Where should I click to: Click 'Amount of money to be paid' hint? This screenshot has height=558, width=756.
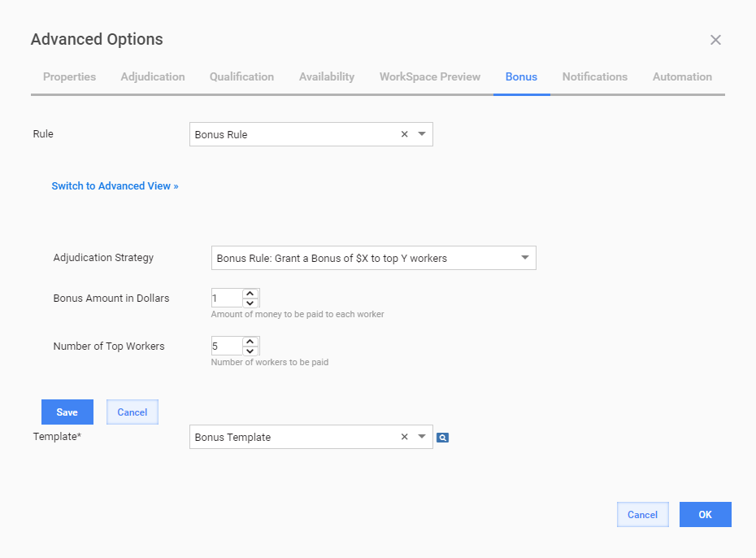point(298,314)
